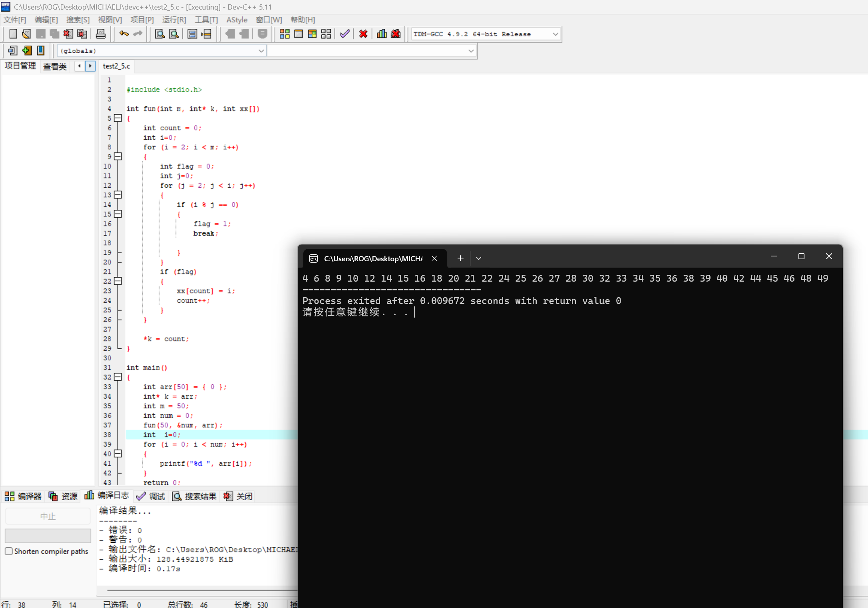
Task: Open the terminal tab list chevron
Action: click(x=478, y=258)
